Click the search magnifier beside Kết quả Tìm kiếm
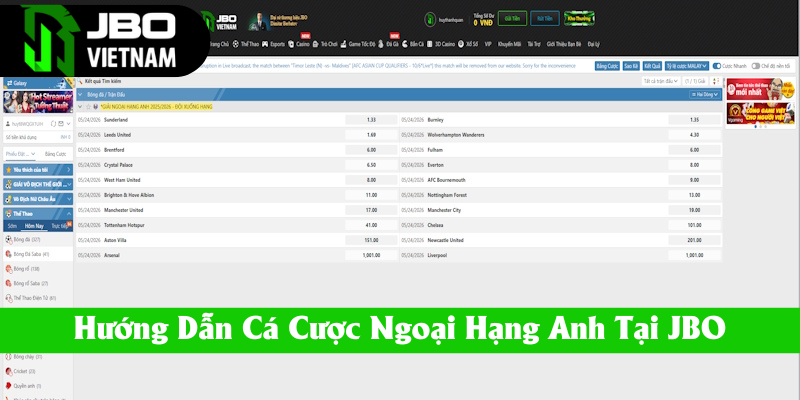 81,81
